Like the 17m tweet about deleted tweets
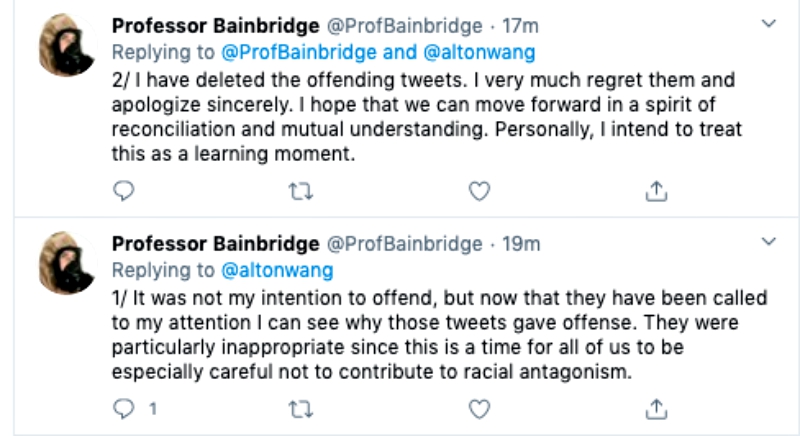The width and height of the screenshot is (800, 436). point(479,190)
